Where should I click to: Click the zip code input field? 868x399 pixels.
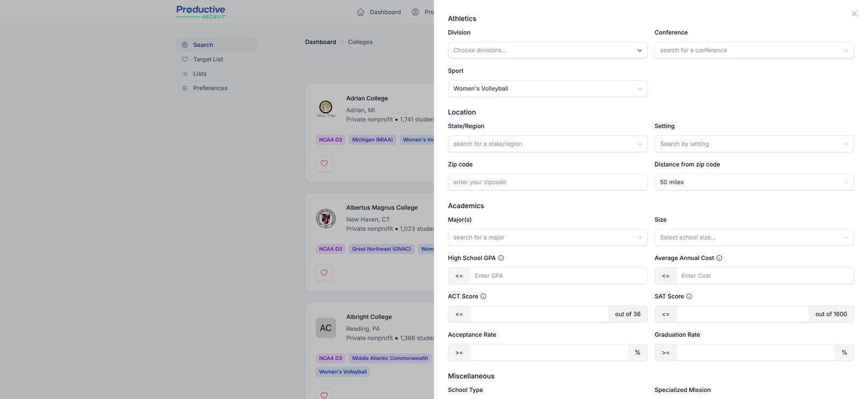tap(547, 182)
